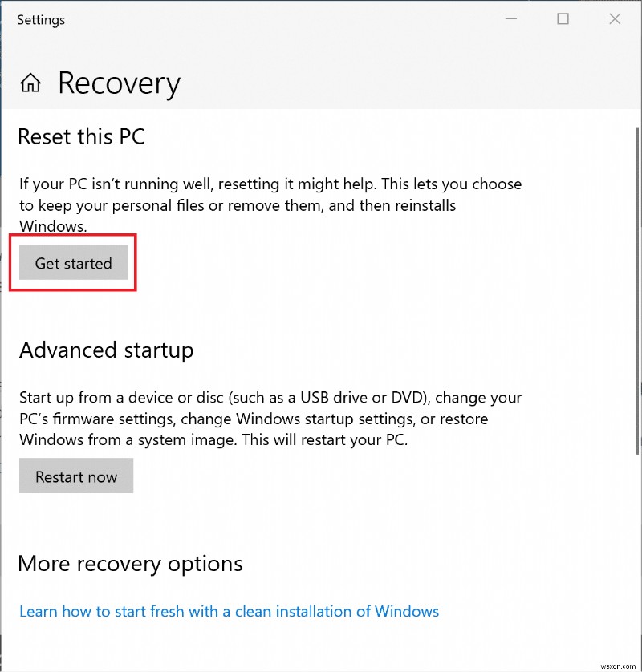Select the Reset this PC heading

81,136
